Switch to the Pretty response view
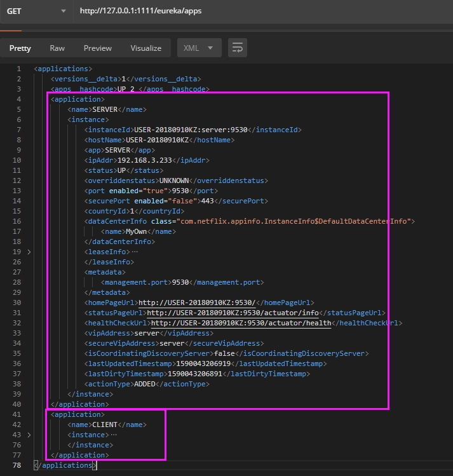 click(x=20, y=48)
